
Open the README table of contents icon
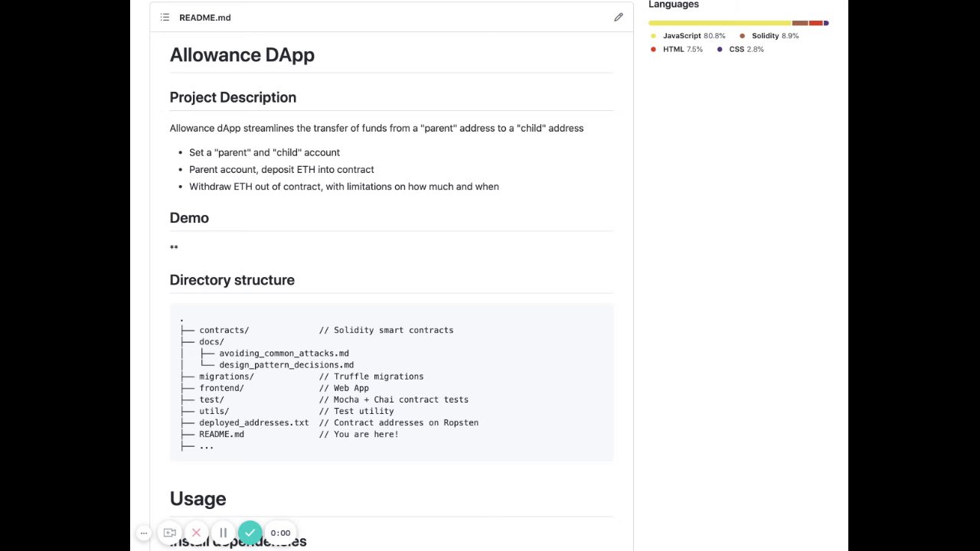coord(165,18)
